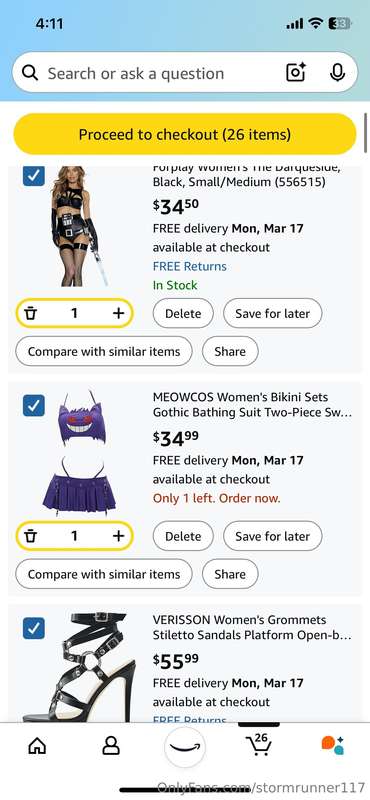The image size is (370, 800).
Task: Open the Home tab icon
Action: tap(37, 746)
